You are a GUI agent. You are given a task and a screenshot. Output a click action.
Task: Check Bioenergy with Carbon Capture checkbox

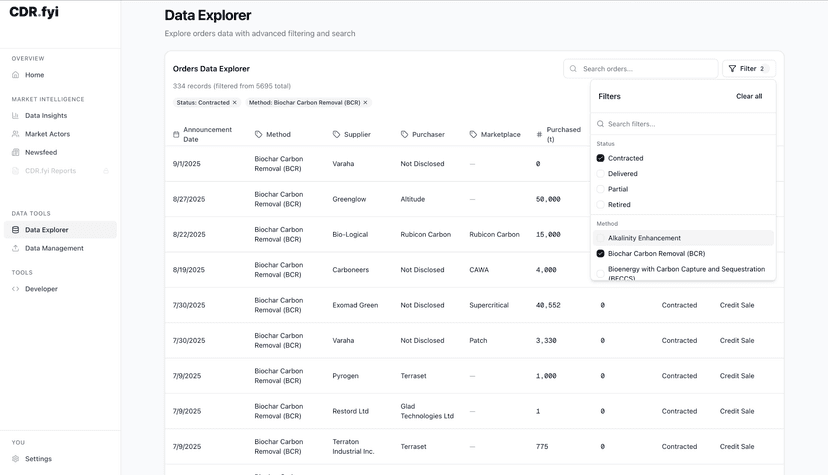point(600,273)
